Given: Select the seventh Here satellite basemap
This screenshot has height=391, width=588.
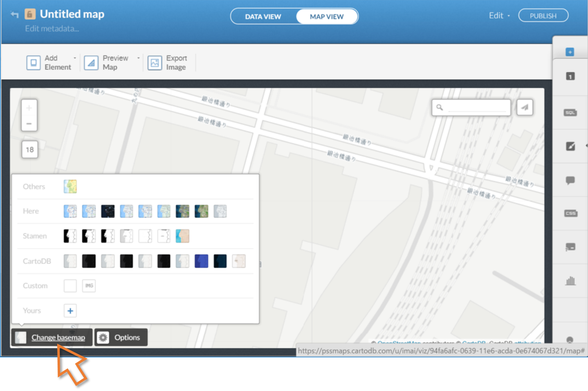Looking at the screenshot, I should click(x=182, y=211).
